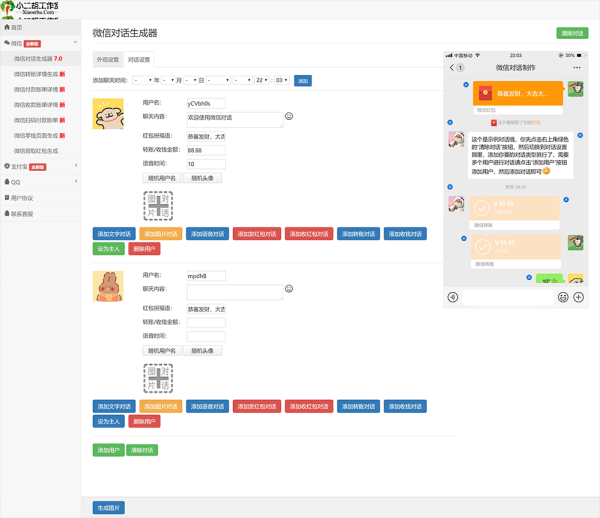Click the rabbit avatar of user mpdh8
This screenshot has width=600, height=518.
coord(108,286)
